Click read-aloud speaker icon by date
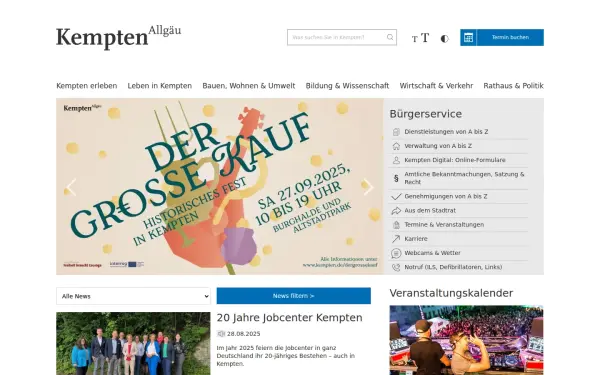 [221, 334]
